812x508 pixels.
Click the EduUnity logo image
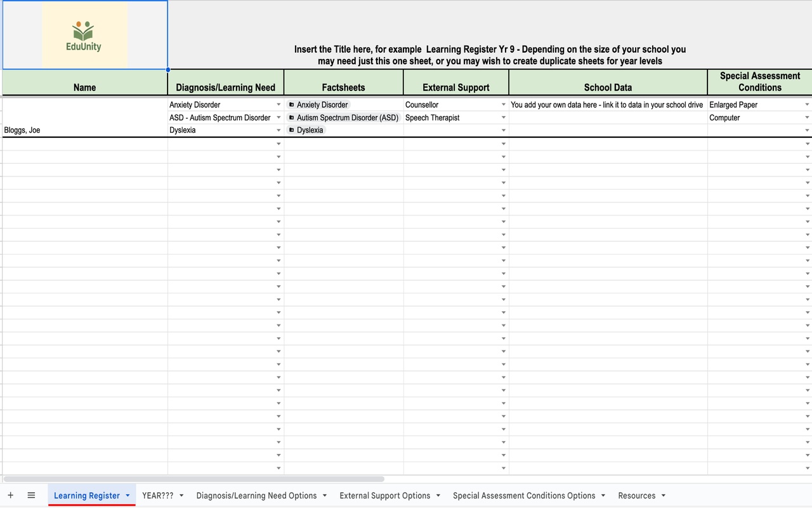[85, 35]
